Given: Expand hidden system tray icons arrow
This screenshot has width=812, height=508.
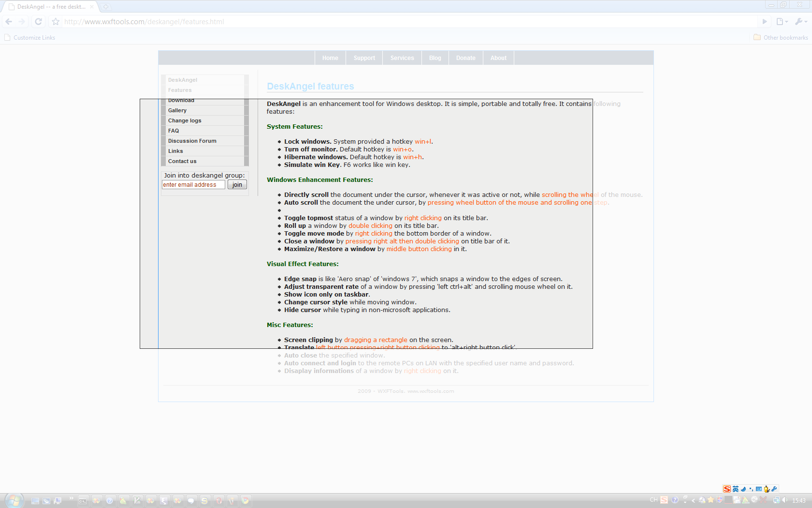Looking at the screenshot, I should pos(694,501).
